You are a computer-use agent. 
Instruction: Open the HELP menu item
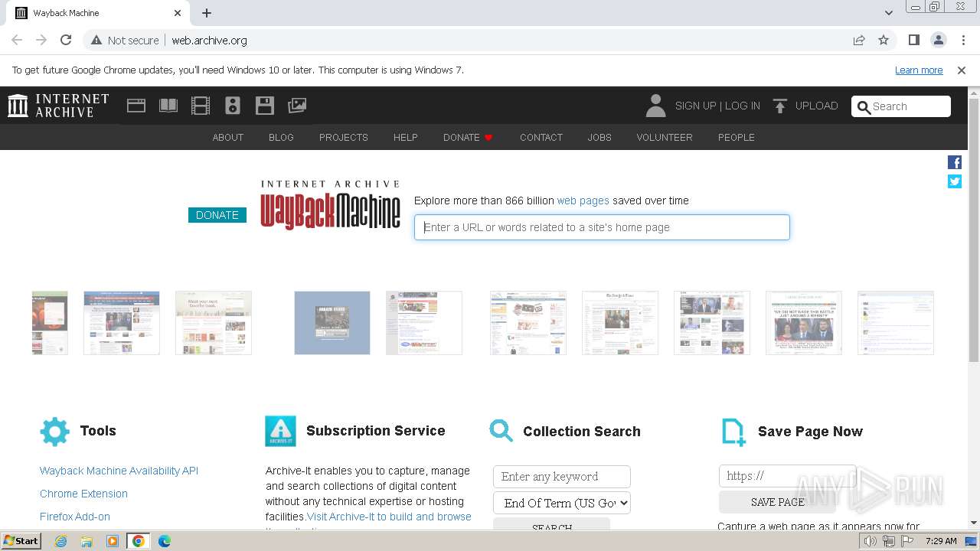pyautogui.click(x=406, y=138)
